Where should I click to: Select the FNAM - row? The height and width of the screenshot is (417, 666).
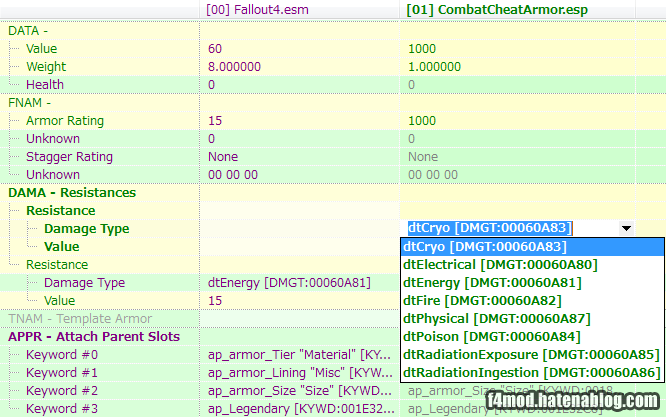click(29, 103)
